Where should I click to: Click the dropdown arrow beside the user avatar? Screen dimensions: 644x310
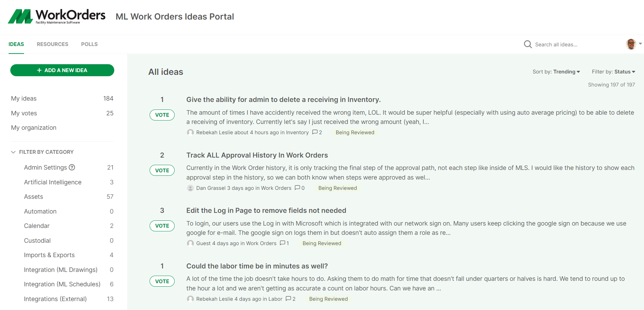[640, 44]
